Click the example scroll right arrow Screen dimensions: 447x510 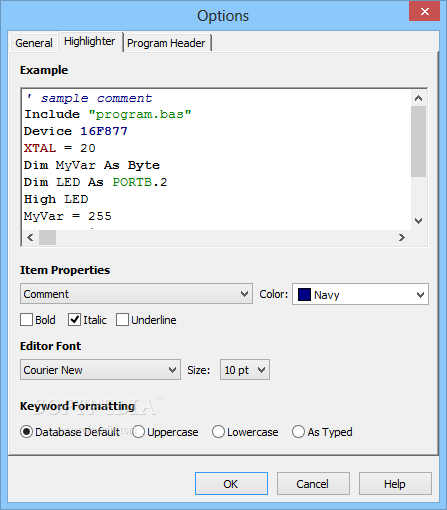tap(402, 238)
